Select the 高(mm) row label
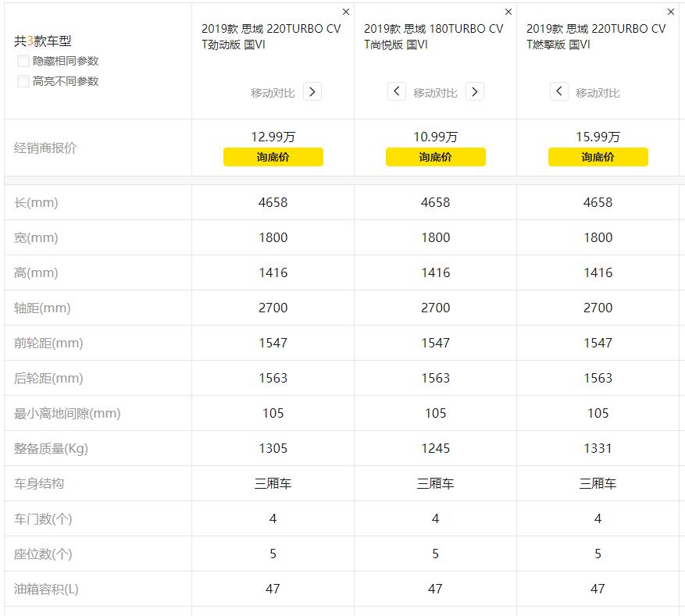Screen dimensions: 685x616 pos(36,272)
